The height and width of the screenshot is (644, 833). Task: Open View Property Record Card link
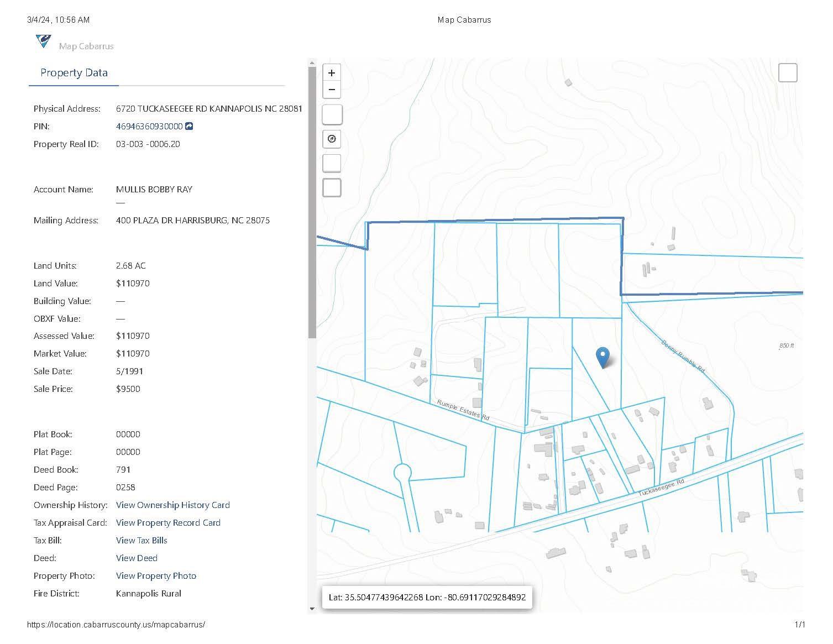pos(168,523)
